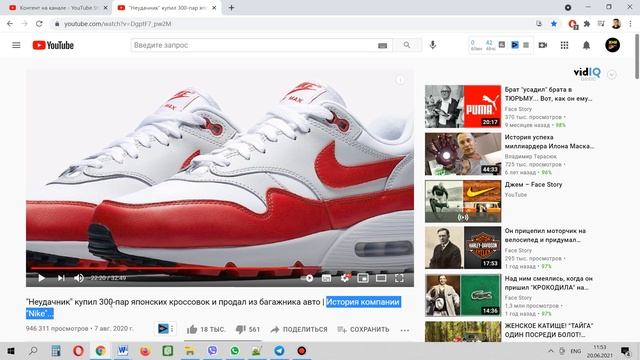Screen dimensions: 640x360
Task: Open Джем – Face Story mix
Action: click(x=533, y=184)
